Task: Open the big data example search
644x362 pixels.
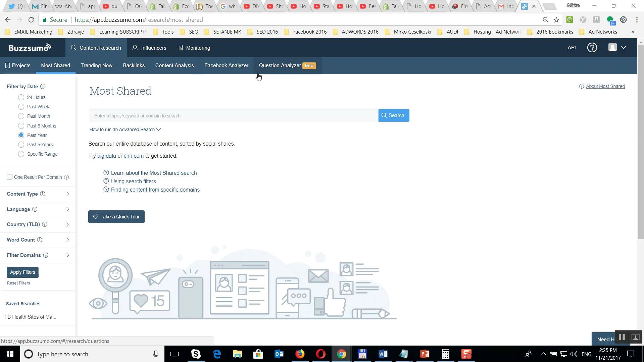Action: (106, 156)
